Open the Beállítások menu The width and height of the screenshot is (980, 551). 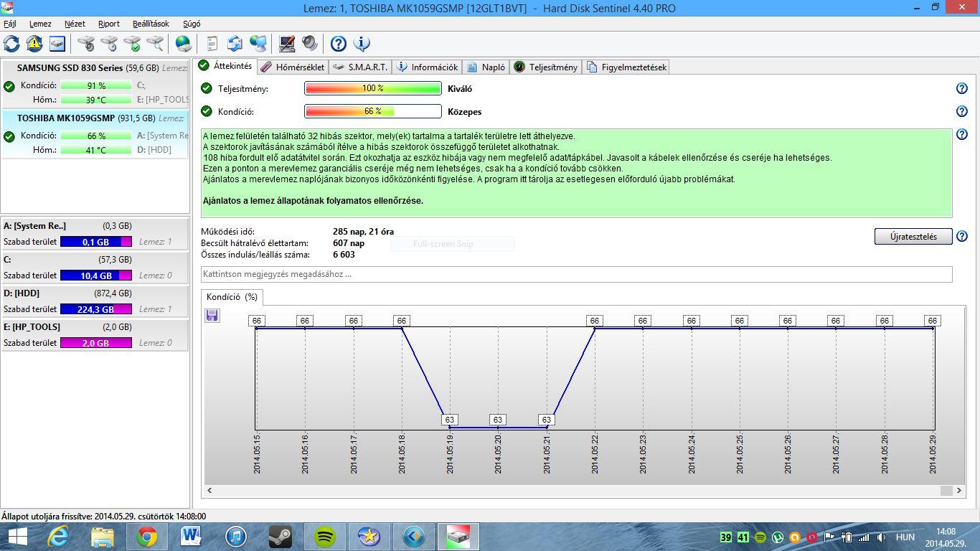[151, 24]
